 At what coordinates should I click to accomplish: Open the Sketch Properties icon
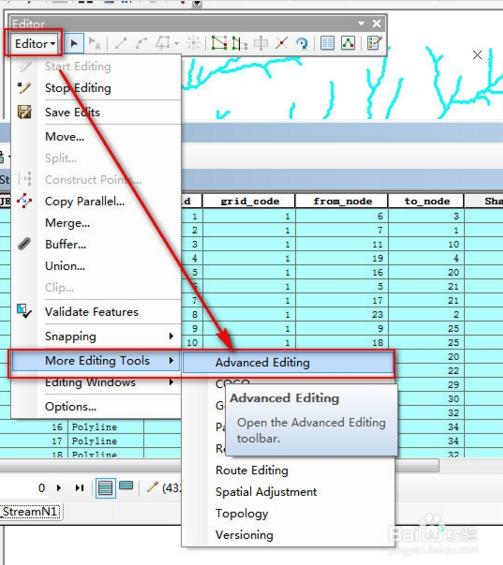point(348,43)
